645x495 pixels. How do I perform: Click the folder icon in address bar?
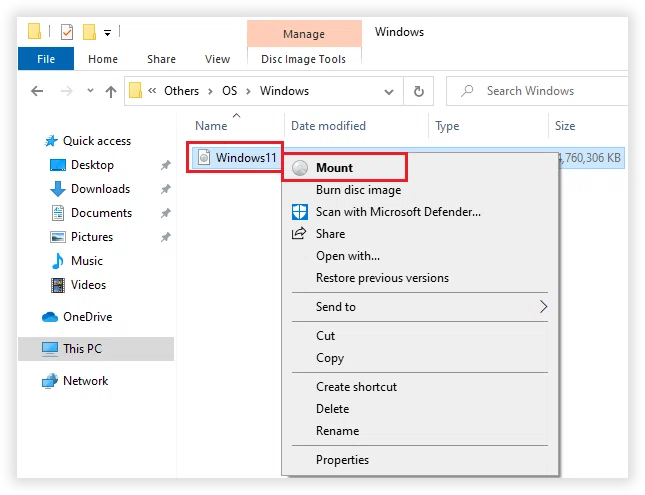tap(135, 90)
